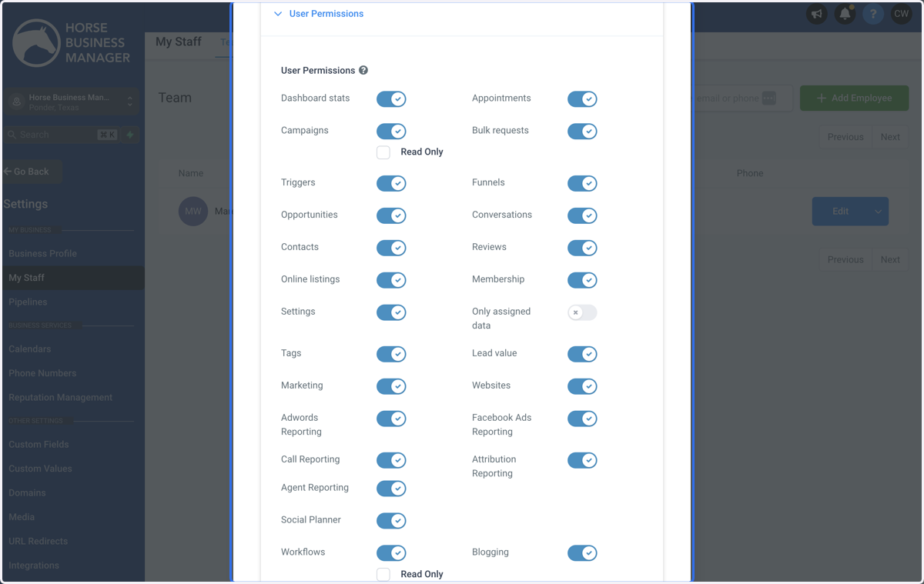924x584 pixels.
Task: Click the email or phone search field
Action: pos(742,98)
